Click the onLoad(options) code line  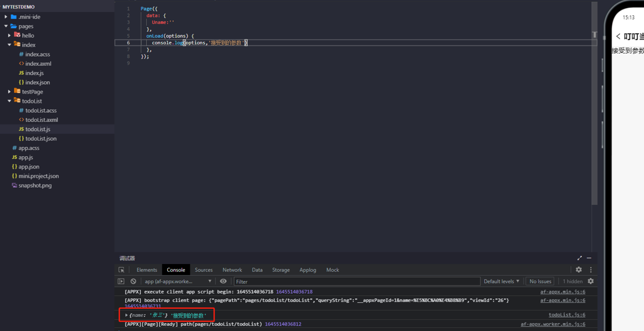click(170, 36)
